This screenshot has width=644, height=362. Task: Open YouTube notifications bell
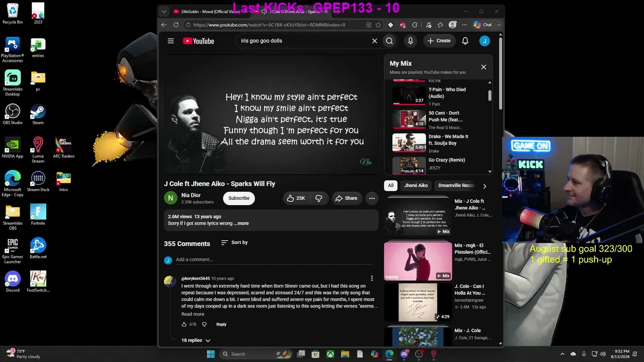[x=465, y=41]
